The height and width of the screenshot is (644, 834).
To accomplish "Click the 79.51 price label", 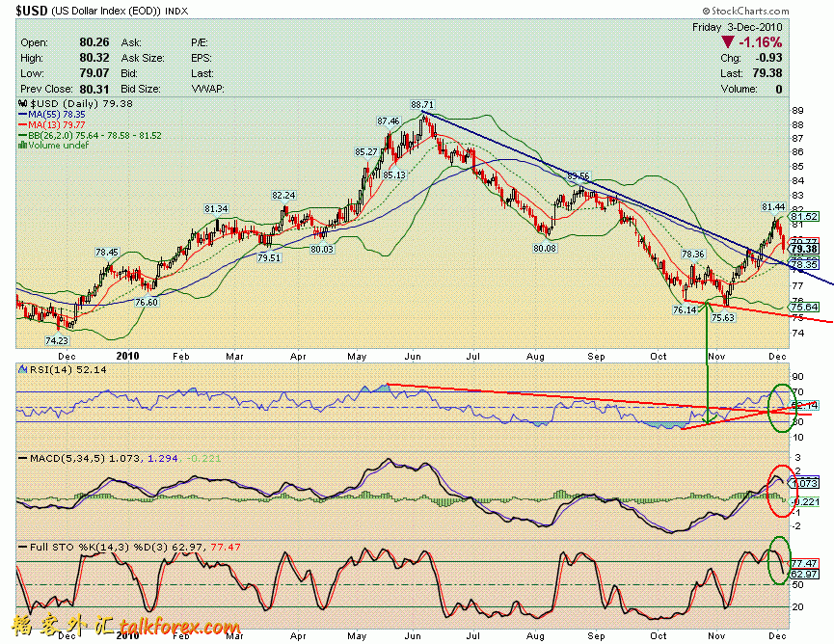I will pos(269,258).
